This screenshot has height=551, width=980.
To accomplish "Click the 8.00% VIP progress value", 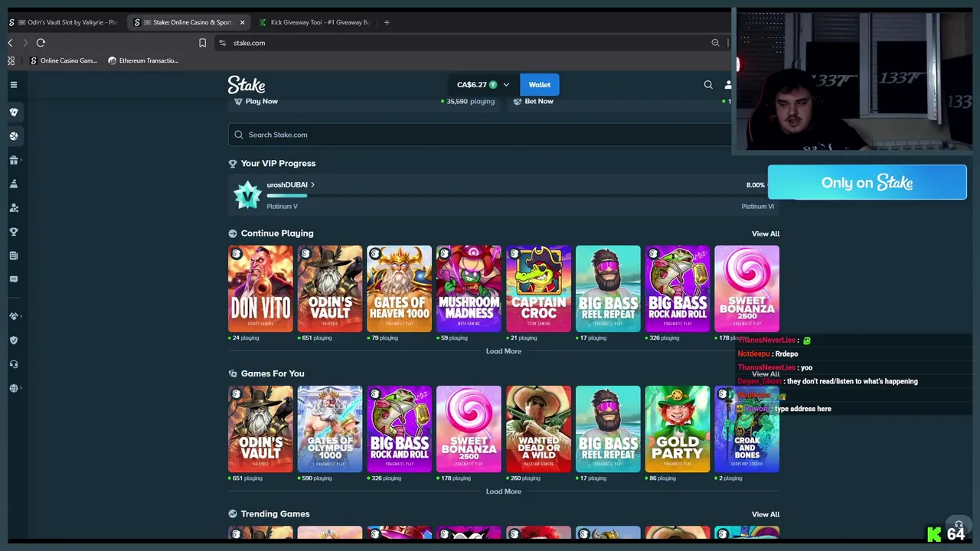I will (x=755, y=184).
